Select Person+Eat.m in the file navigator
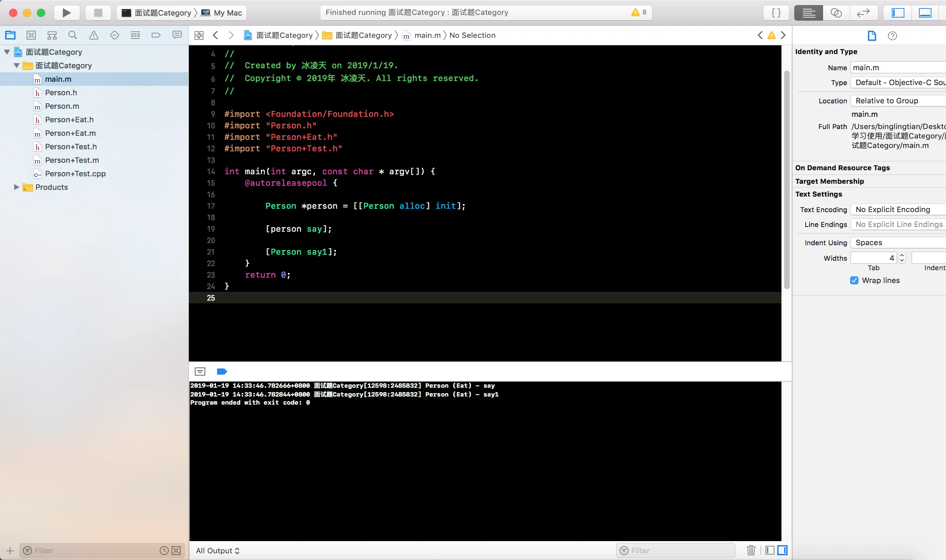This screenshot has height=560, width=946. coord(70,133)
